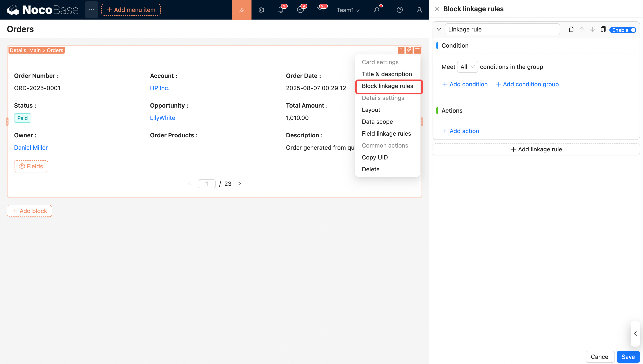
Task: Click the UI editor highlighter icon
Action: [241, 10]
